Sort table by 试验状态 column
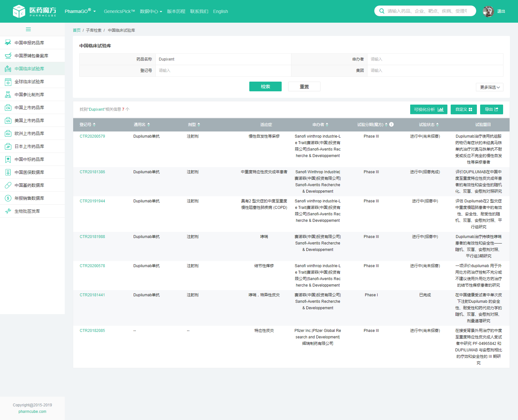Screen dimensions: 518x420 (437, 125)
